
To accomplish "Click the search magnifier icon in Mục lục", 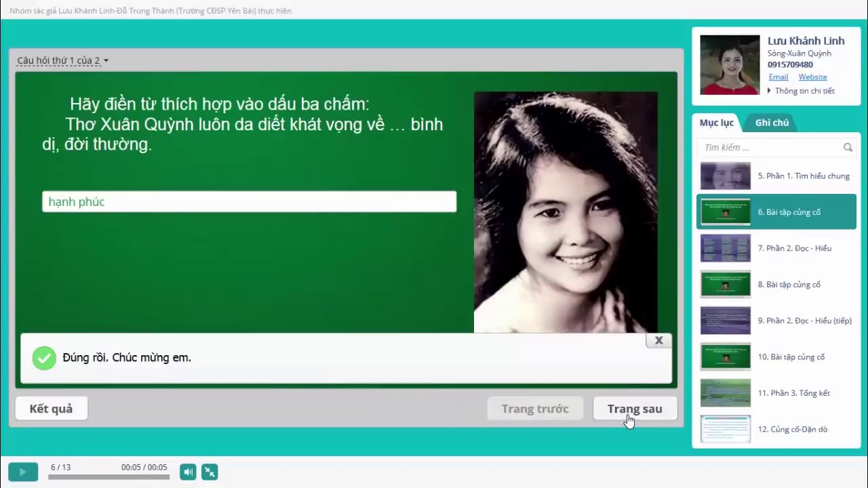I will click(848, 147).
